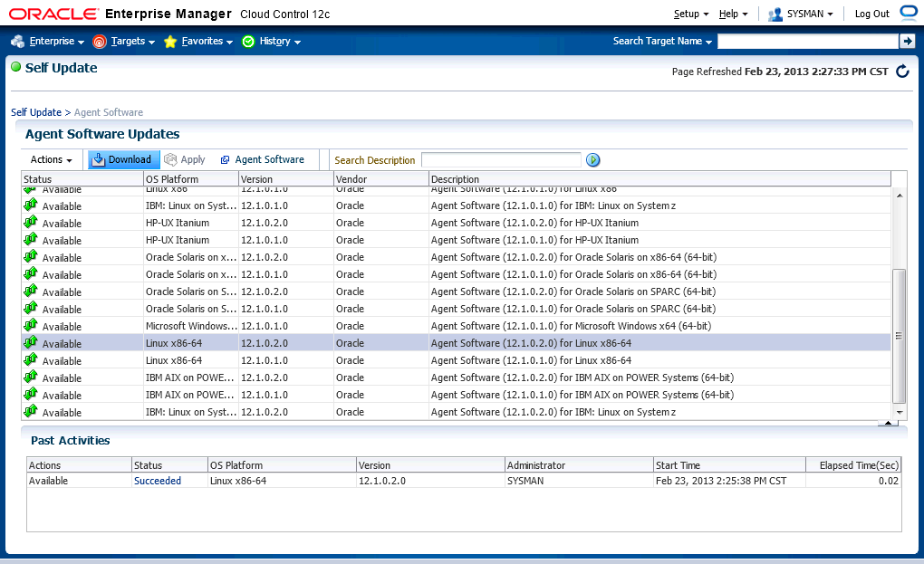
Task: Click the page refresh icon
Action: coord(902,72)
